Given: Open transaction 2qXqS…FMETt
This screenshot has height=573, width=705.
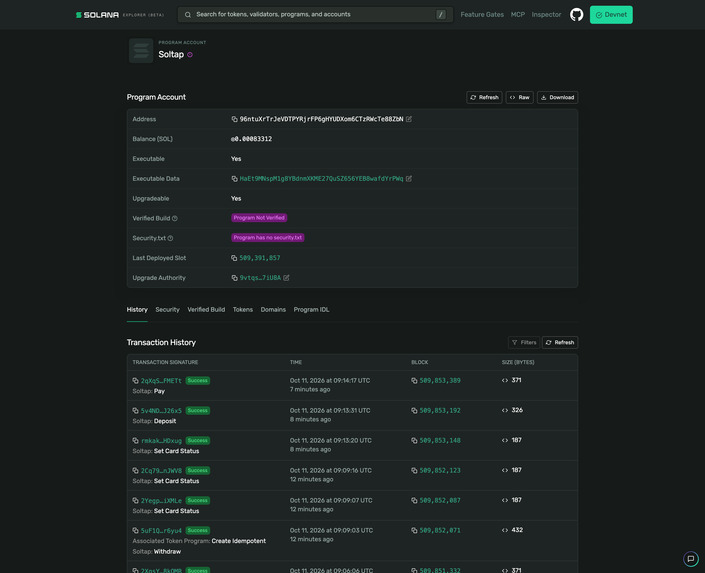Looking at the screenshot, I should coord(161,381).
